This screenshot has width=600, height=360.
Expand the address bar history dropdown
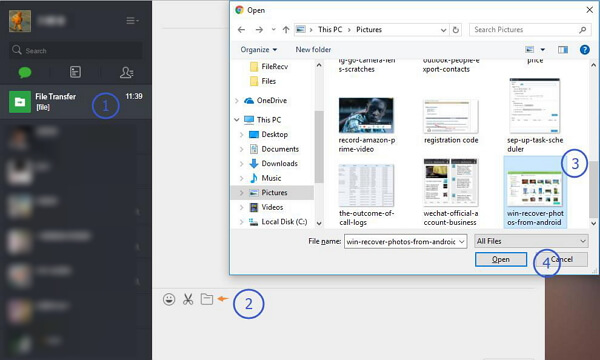point(443,30)
